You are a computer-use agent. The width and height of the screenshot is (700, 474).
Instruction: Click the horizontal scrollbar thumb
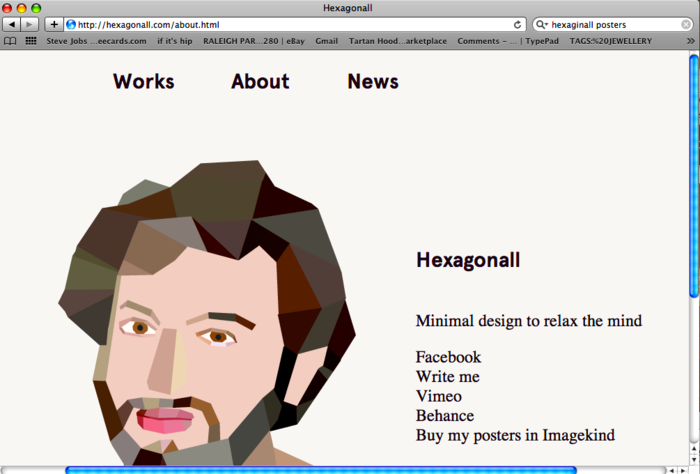pyautogui.click(x=321, y=470)
